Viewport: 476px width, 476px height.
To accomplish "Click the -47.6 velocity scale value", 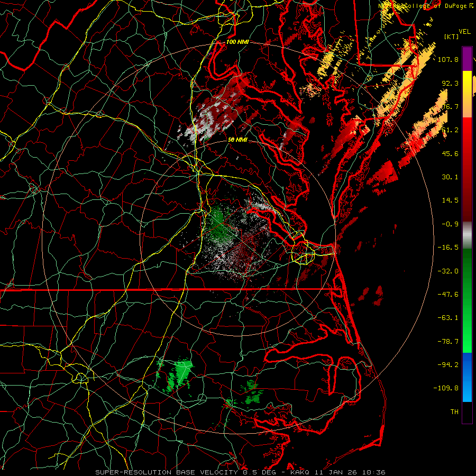I will (448, 295).
